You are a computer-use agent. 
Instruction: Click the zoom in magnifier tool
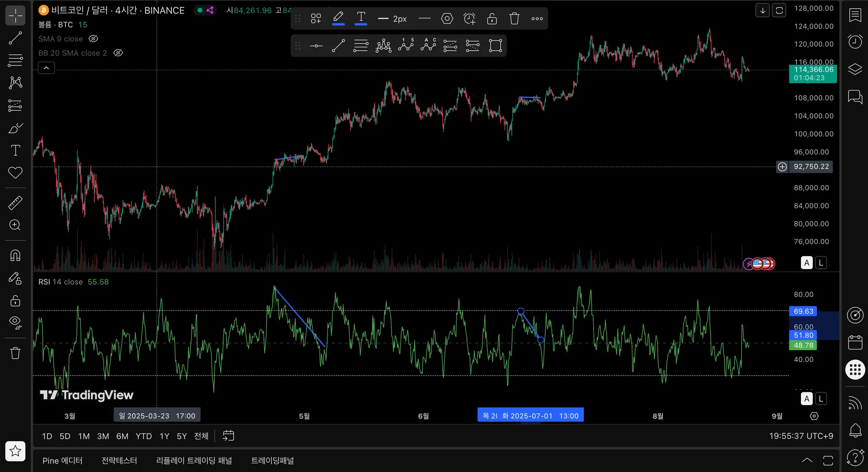15,225
